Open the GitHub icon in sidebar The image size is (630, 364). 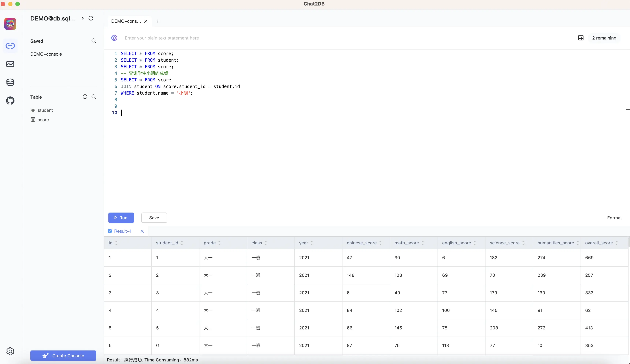10,101
